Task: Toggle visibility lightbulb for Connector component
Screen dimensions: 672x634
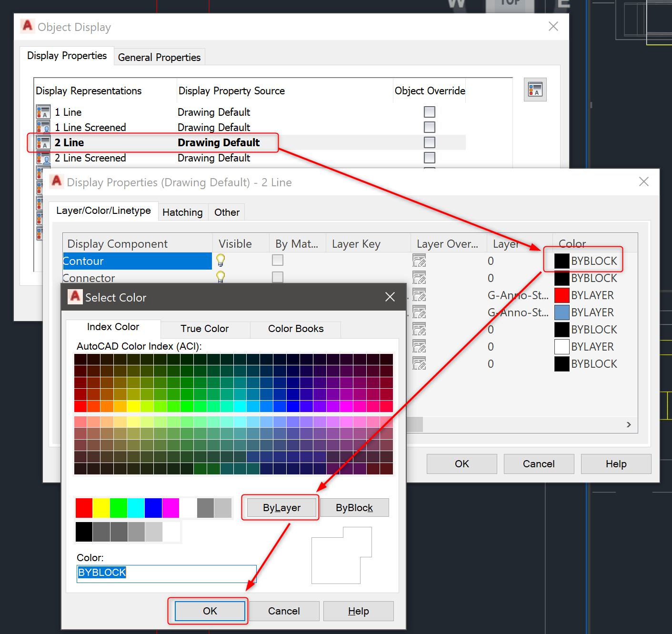Action: click(x=220, y=277)
